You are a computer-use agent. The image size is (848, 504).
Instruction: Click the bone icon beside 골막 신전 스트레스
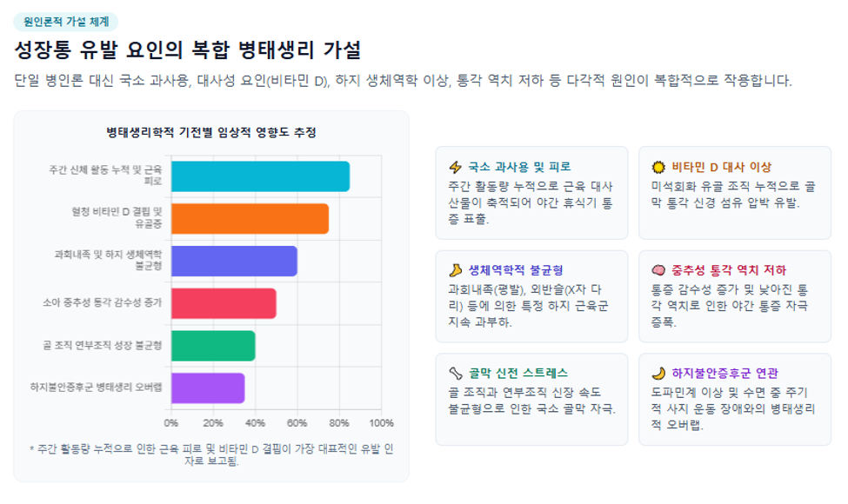coord(456,374)
